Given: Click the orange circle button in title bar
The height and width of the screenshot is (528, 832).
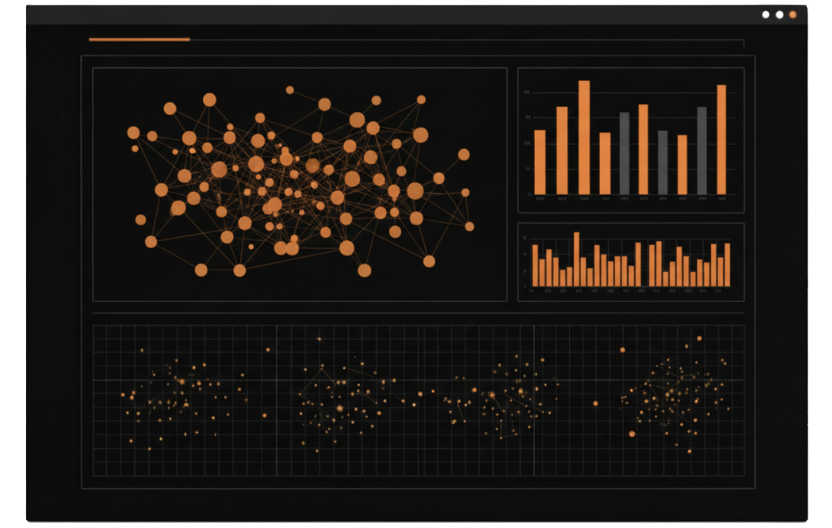Looking at the screenshot, I should (793, 15).
